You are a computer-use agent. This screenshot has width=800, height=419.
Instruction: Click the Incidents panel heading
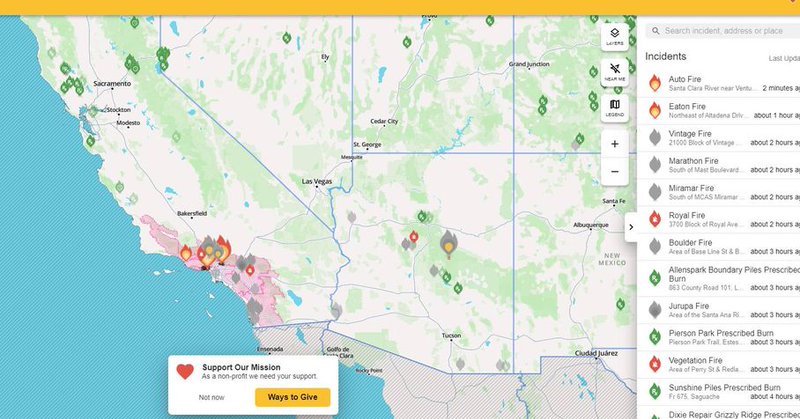coord(665,57)
